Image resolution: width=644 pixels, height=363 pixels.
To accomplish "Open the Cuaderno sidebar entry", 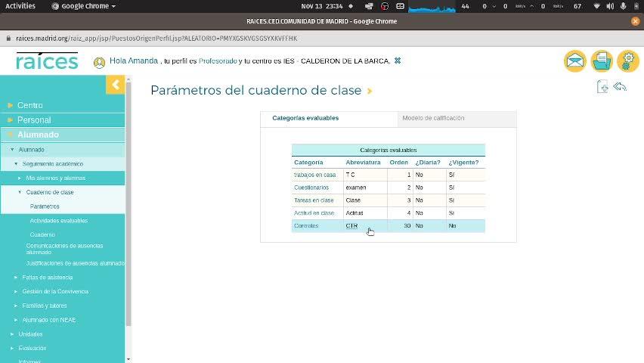I will click(42, 234).
